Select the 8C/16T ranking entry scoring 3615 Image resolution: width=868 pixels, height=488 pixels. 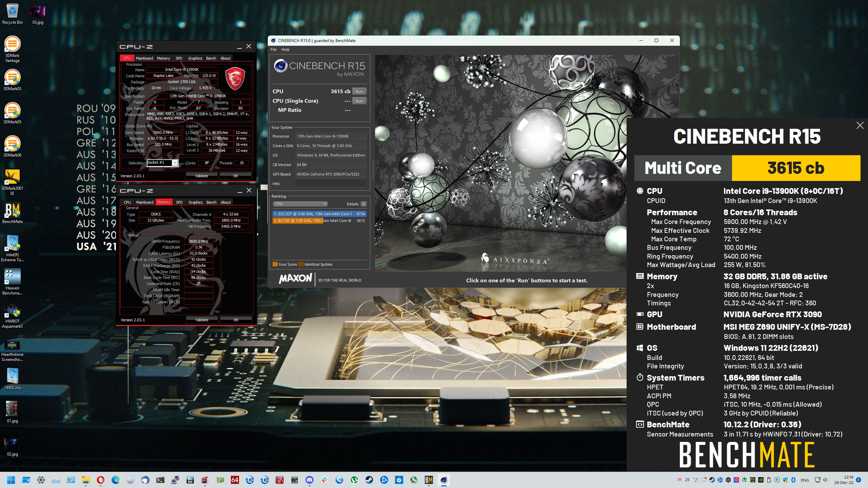[x=319, y=221]
